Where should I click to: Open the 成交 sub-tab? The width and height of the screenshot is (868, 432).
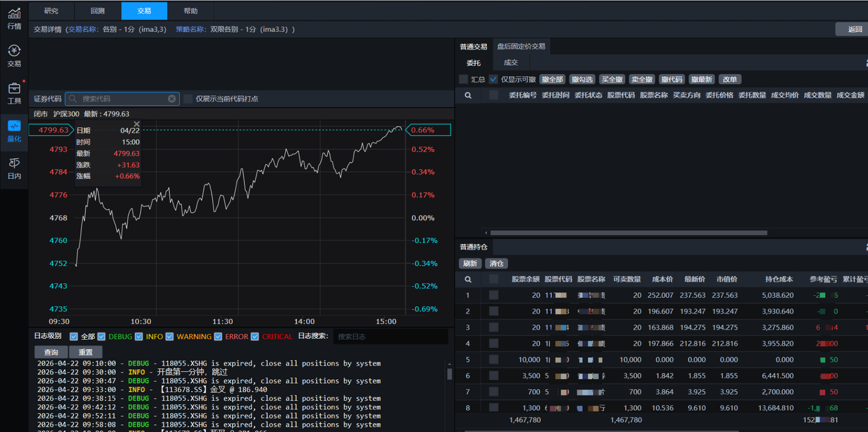511,63
